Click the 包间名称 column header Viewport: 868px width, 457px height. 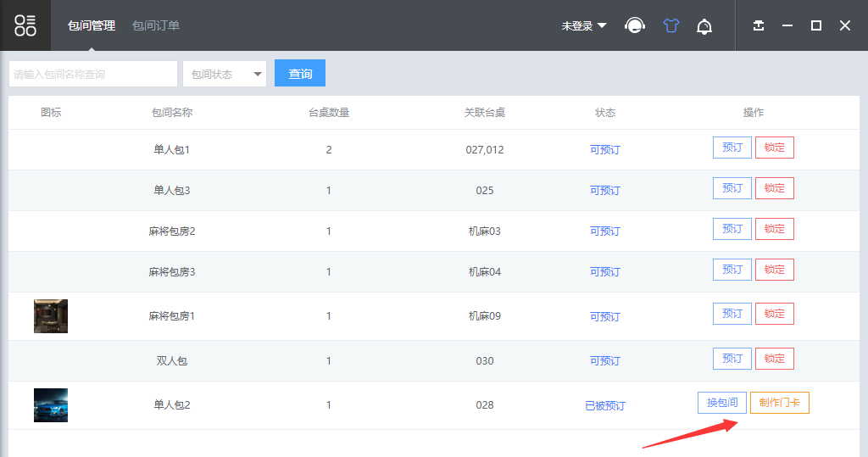pyautogui.click(x=171, y=113)
